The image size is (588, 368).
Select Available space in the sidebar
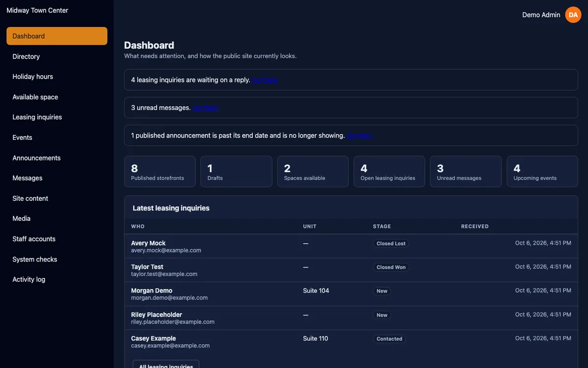coord(57,97)
